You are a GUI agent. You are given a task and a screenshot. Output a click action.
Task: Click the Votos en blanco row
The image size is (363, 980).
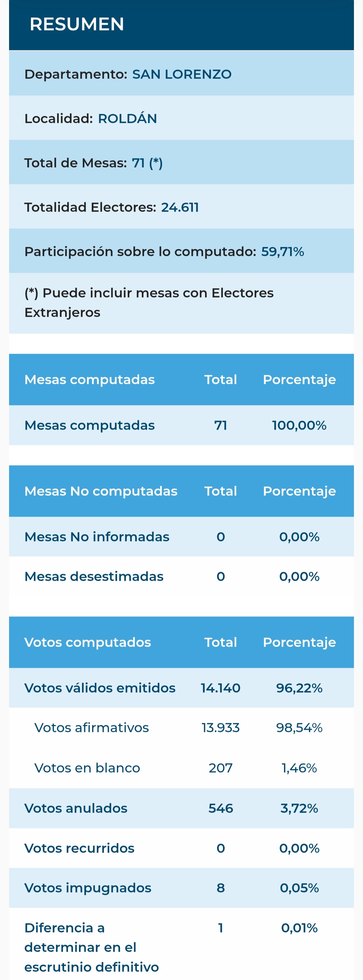coord(182,768)
